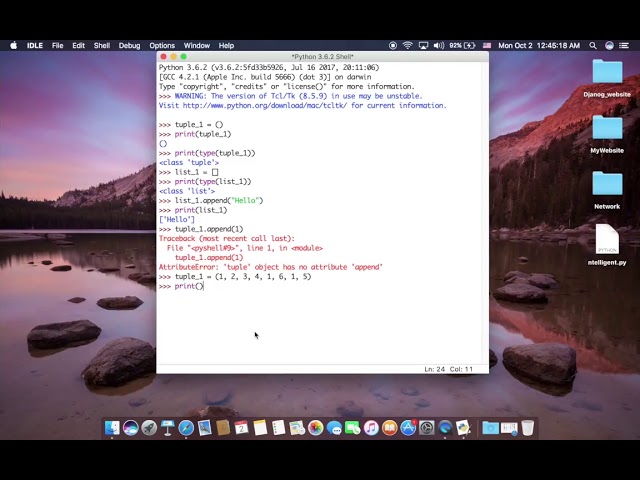Select the Djanog_website desktop folder

tap(607, 78)
